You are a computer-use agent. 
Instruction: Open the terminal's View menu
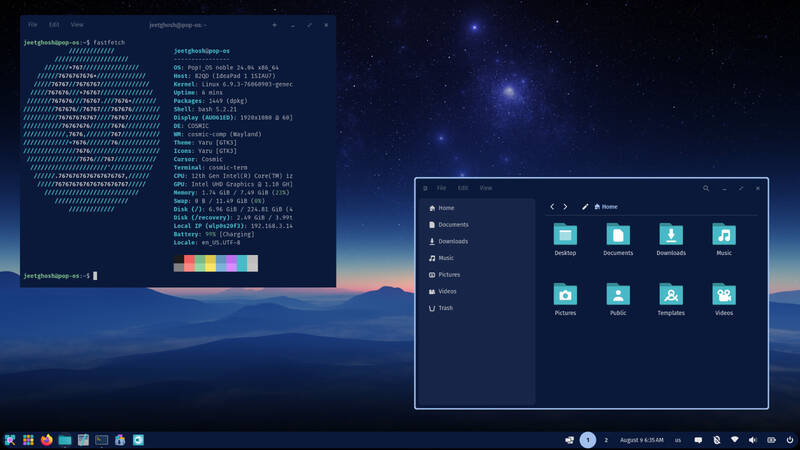coord(77,24)
